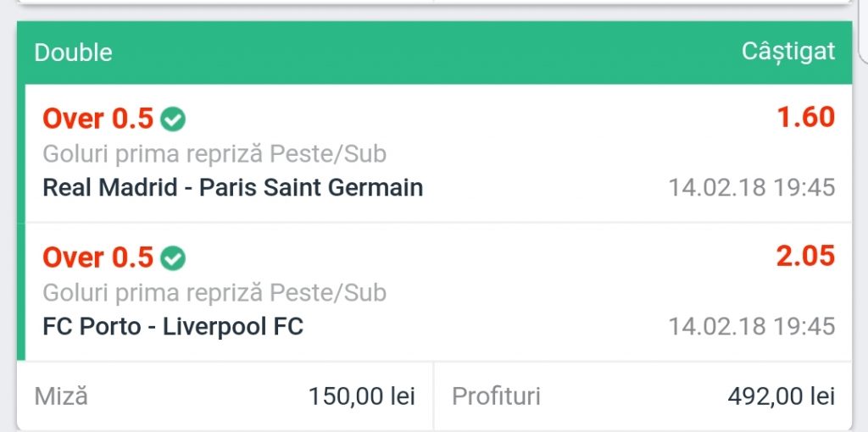Click the 492,00 lei profit amount

pyautogui.click(x=781, y=396)
